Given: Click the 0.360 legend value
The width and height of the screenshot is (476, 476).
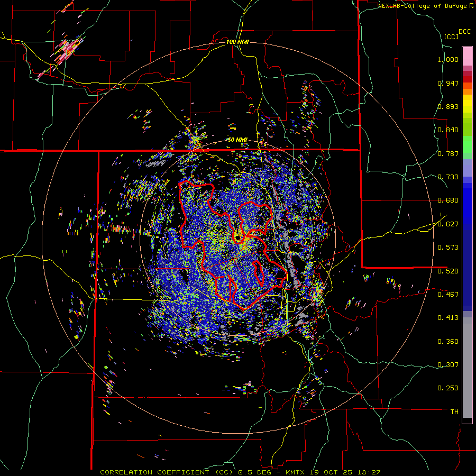Looking at the screenshot, I should (x=448, y=342).
